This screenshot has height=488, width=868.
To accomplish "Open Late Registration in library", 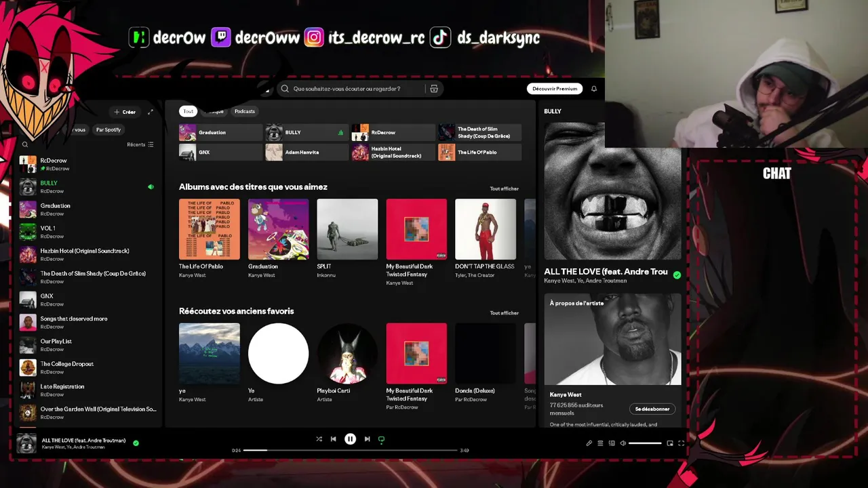I will (x=88, y=390).
